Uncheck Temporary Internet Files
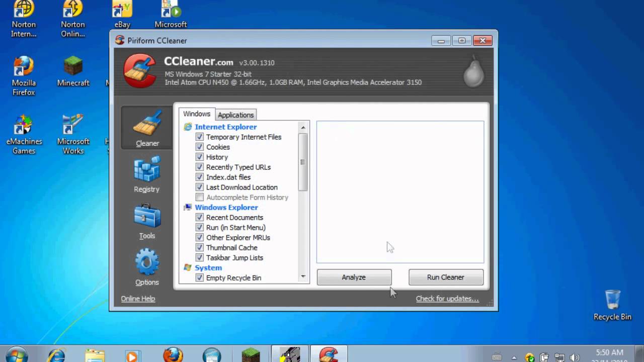 click(200, 137)
